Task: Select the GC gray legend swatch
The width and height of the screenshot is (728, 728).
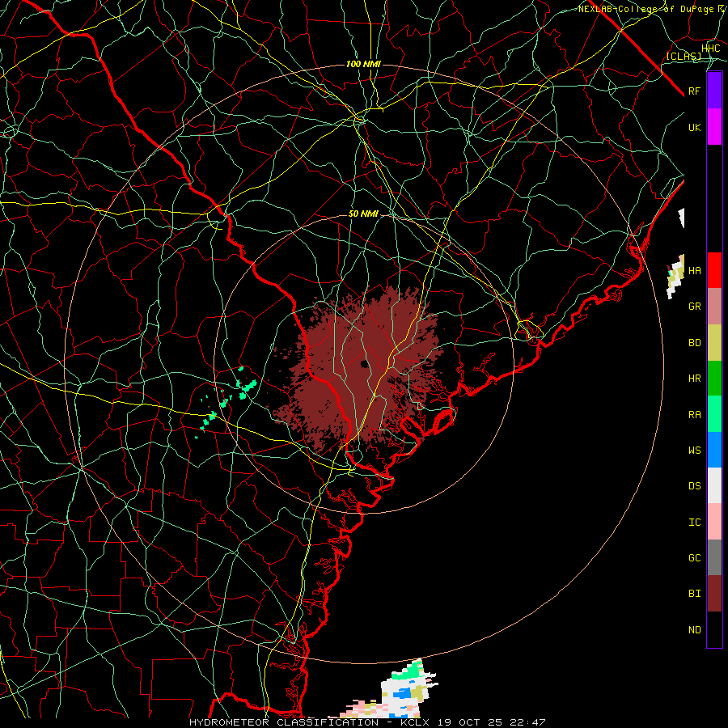Action: pyautogui.click(x=714, y=557)
